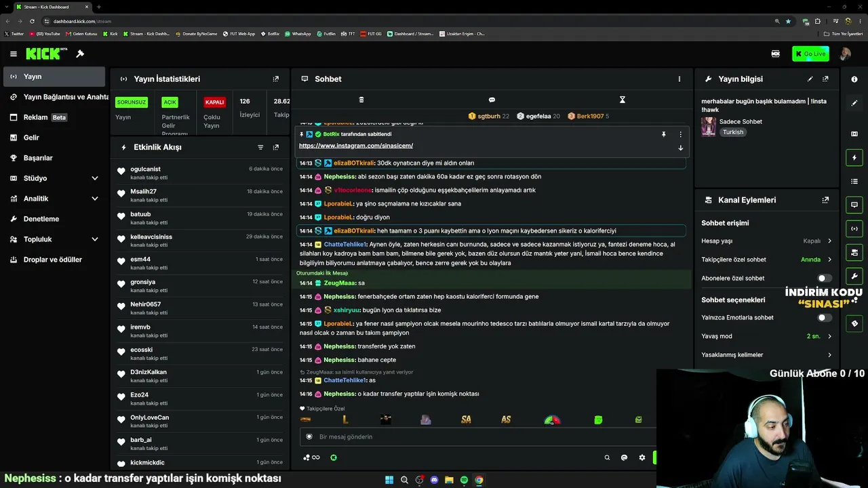The image size is (868, 488).
Task: Click the pin icon next to the Kick logo
Action: pos(80,54)
